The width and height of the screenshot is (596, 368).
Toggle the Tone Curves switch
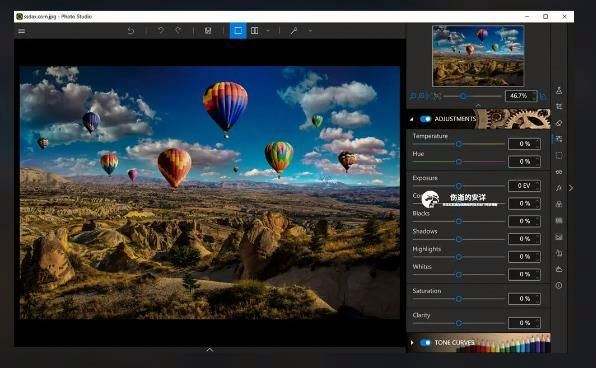coord(425,343)
